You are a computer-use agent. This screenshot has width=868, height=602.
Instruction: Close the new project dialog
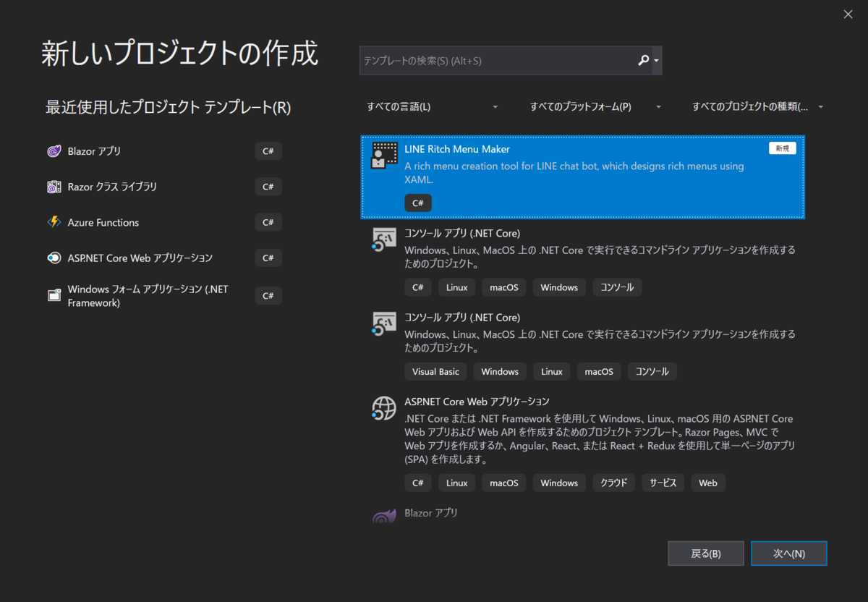[x=848, y=14]
